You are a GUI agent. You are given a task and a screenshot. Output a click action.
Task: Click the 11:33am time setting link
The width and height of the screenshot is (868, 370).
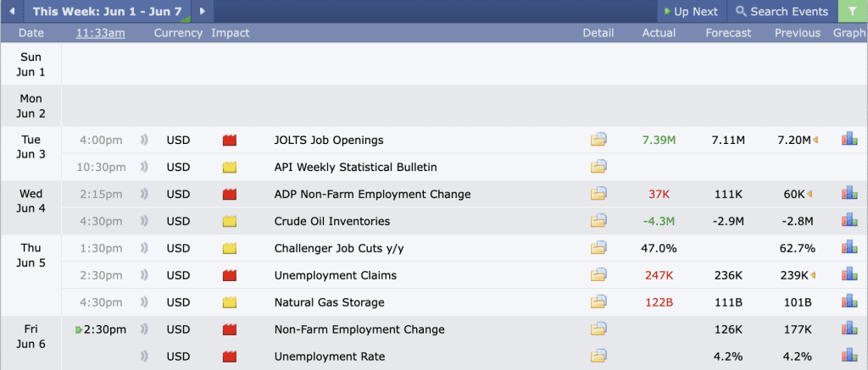tap(101, 33)
